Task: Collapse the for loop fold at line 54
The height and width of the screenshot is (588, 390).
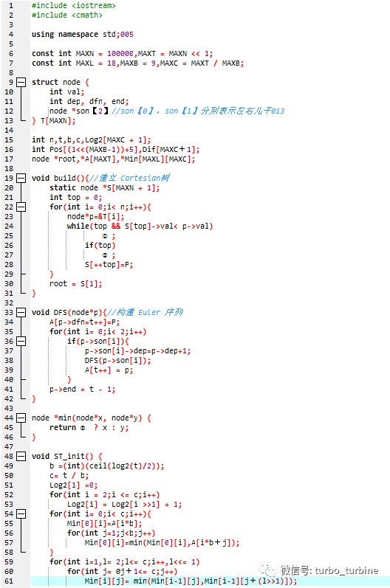Action: (x=21, y=514)
